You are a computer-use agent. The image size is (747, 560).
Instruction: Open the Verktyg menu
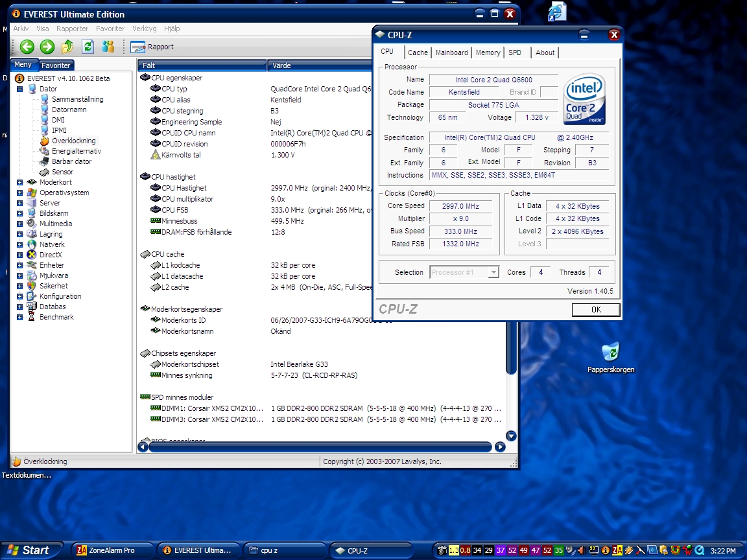click(145, 29)
